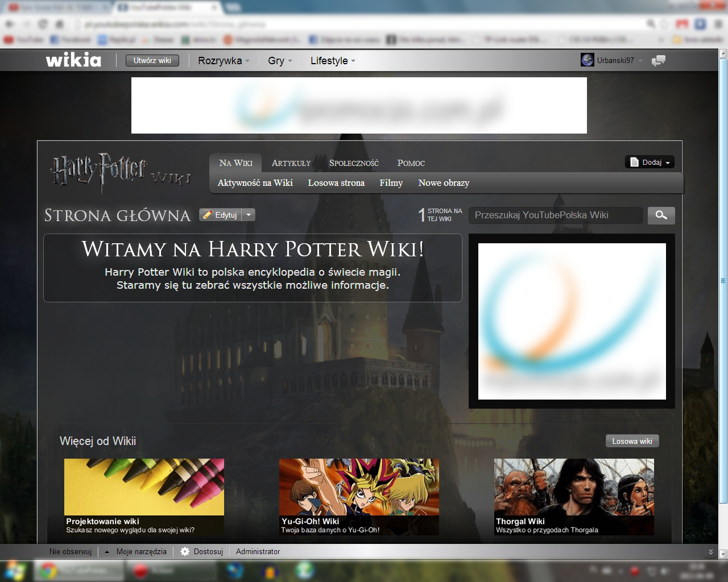The width and height of the screenshot is (728, 582).
Task: Click the "Więcej od Wikii" heading
Action: pyautogui.click(x=98, y=441)
